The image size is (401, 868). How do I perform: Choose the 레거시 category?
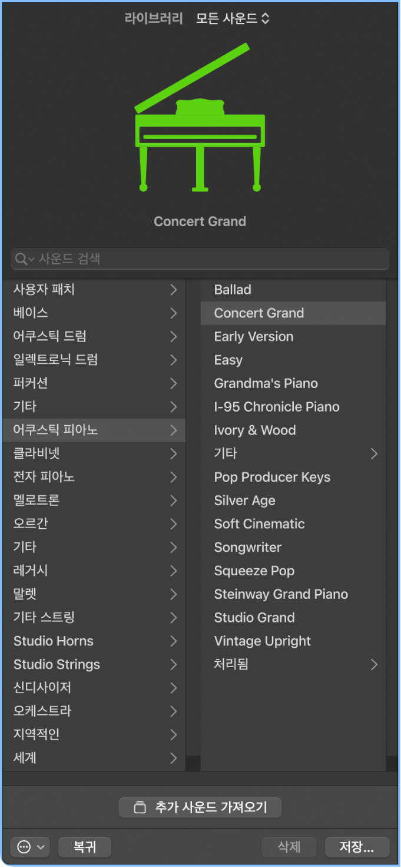click(94, 571)
